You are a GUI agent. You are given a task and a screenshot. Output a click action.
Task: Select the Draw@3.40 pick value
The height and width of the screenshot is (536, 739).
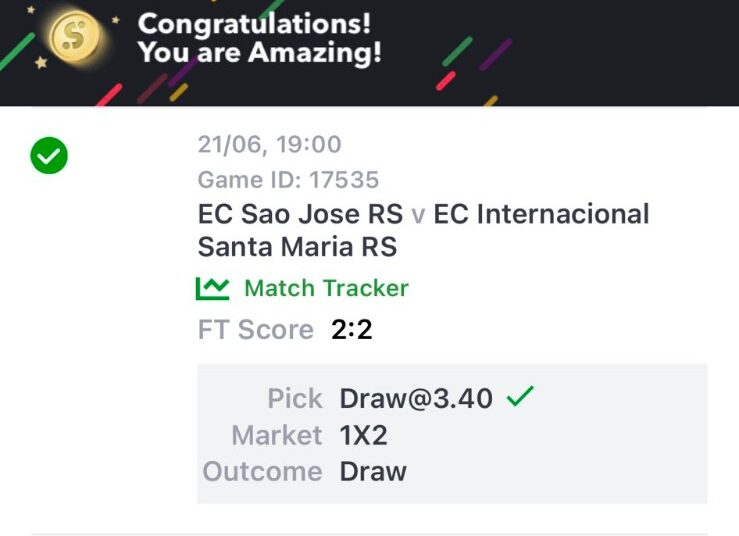pos(416,398)
